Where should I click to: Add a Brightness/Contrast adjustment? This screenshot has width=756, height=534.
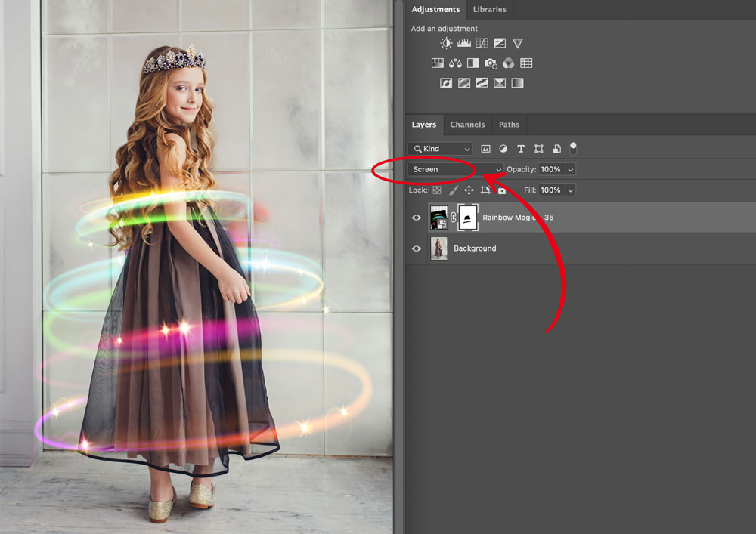tap(446, 44)
